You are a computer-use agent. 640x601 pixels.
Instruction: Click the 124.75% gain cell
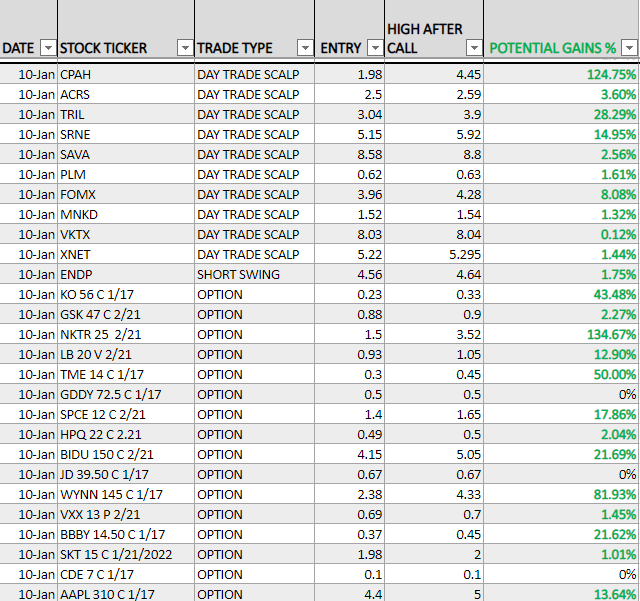(561, 74)
